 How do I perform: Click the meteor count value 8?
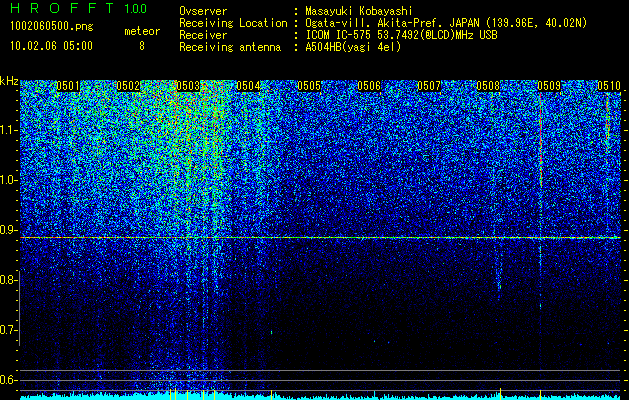click(142, 46)
